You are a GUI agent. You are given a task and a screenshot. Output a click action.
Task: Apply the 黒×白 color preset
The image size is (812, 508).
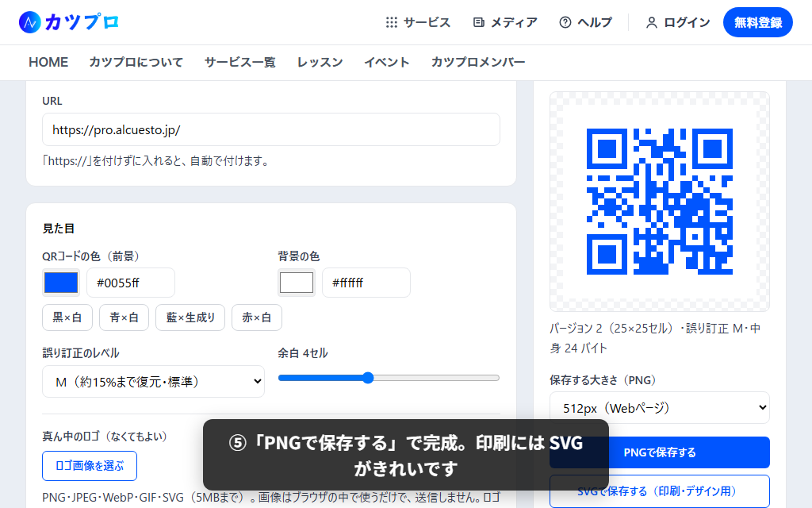[67, 317]
